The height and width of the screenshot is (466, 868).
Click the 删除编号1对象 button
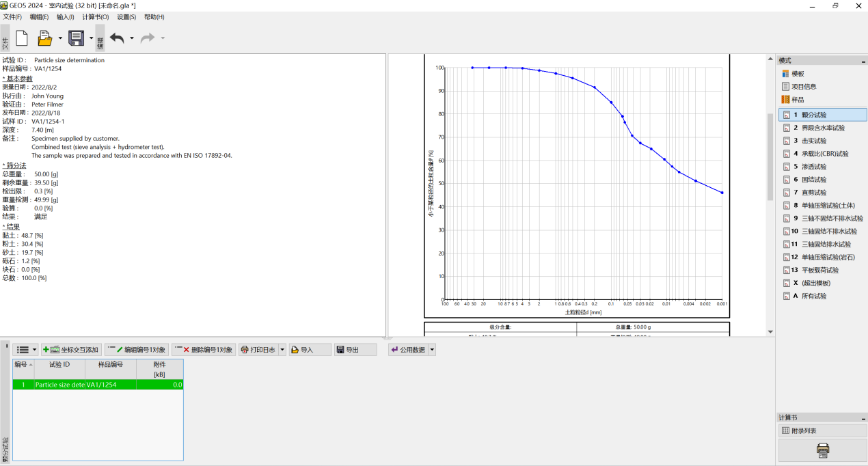pyautogui.click(x=204, y=350)
